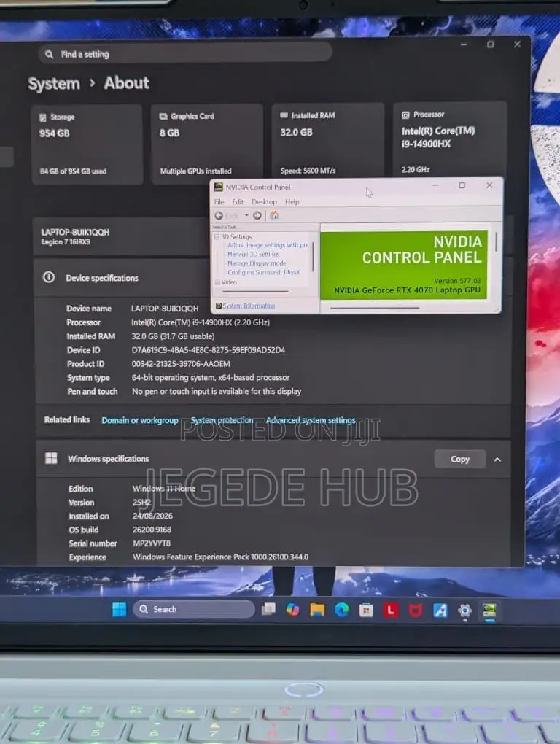Viewport: 560px width, 744px height.
Task: Click the Speed: 5600 MT/s text
Action: [308, 171]
